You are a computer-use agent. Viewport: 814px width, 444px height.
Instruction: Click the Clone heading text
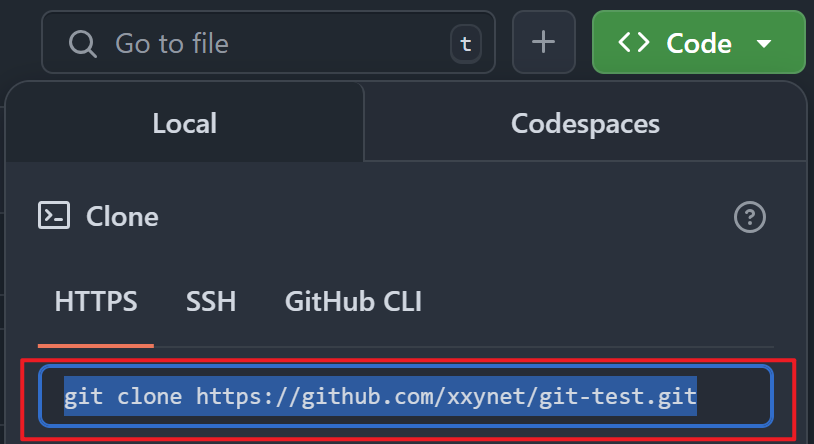[122, 217]
